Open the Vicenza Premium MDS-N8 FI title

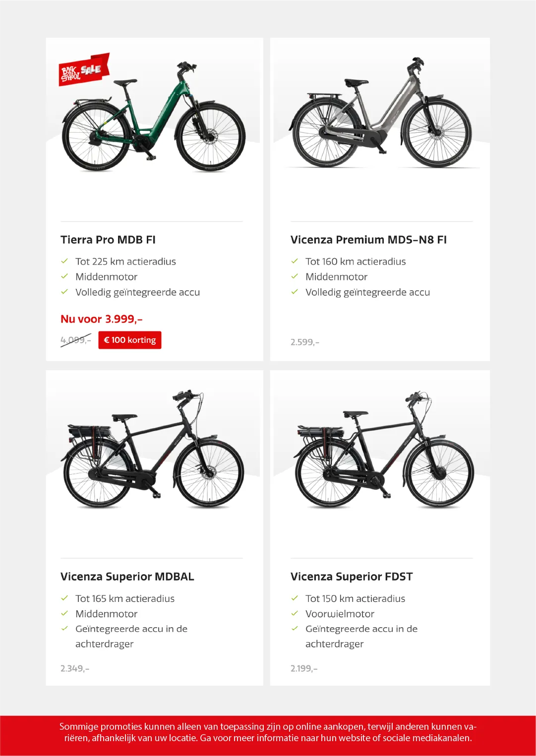[368, 240]
